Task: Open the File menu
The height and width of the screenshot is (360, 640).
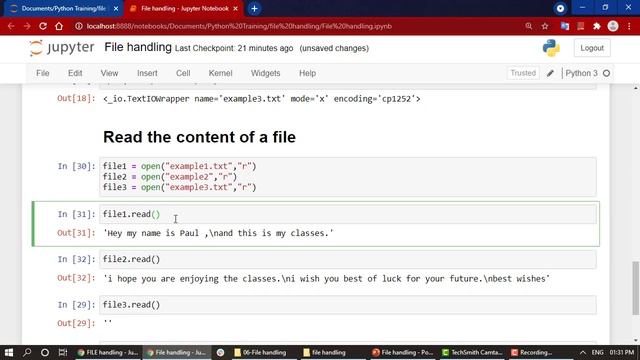Action: (x=42, y=73)
